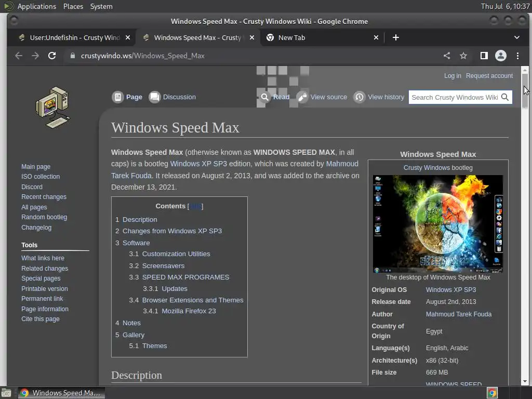The height and width of the screenshot is (399, 532).
Task: Click the page scrollbar thumb
Action: 525,90
